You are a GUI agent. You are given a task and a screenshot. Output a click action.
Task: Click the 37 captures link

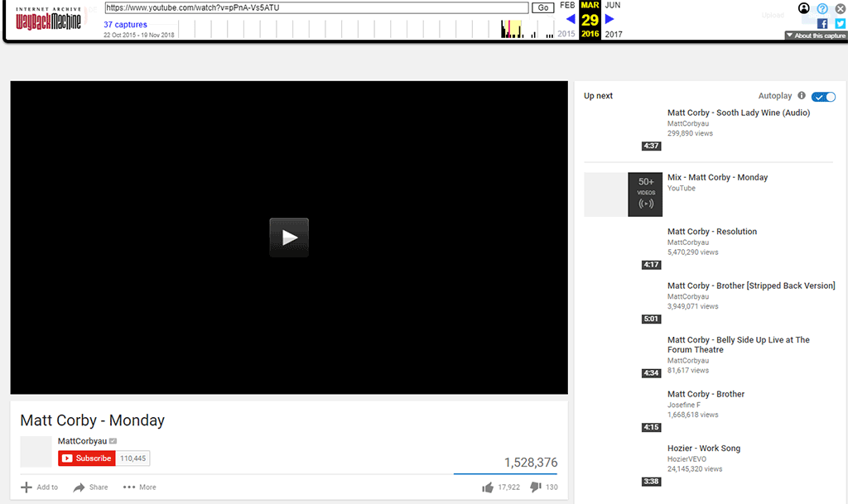(125, 25)
